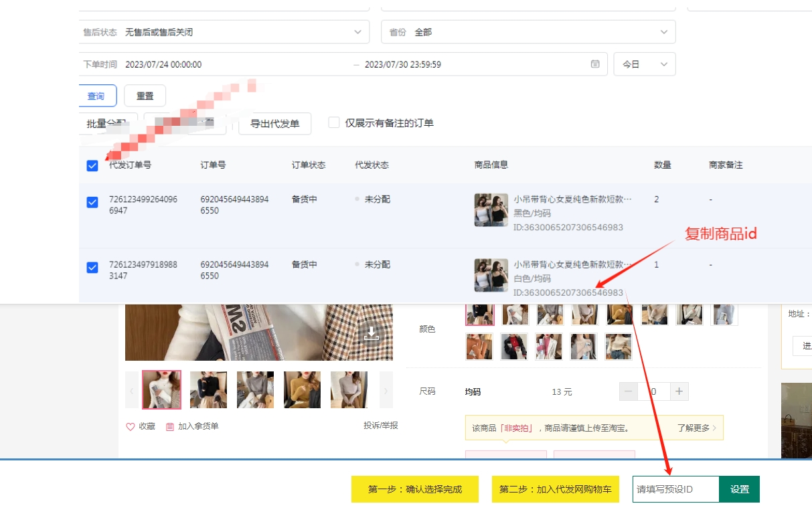Click the 收藏 text link
This screenshot has width=812, height=526.
click(x=147, y=426)
